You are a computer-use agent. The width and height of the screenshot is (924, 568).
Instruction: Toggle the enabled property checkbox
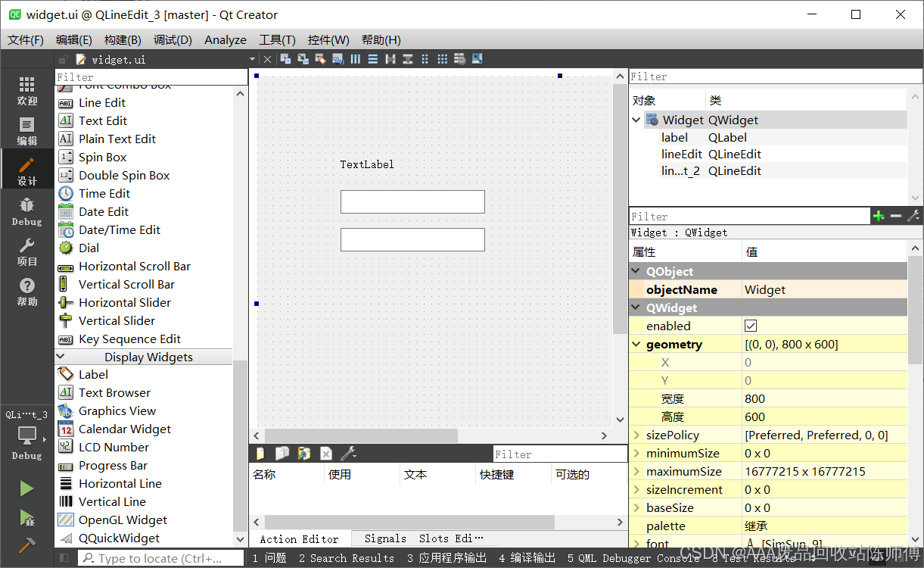click(751, 326)
